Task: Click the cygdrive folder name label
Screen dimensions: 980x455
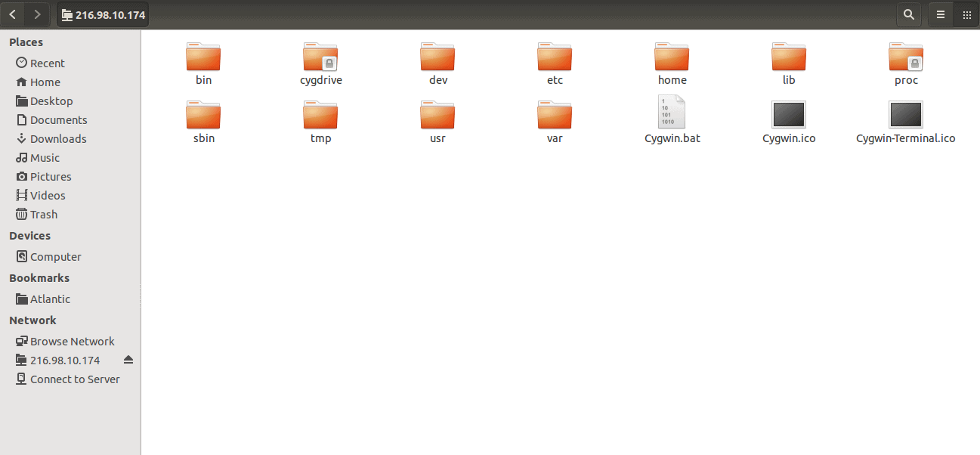Action: tap(321, 80)
